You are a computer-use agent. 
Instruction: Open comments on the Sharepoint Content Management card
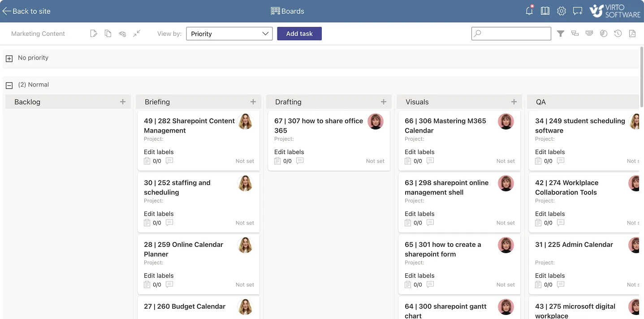[x=169, y=161]
